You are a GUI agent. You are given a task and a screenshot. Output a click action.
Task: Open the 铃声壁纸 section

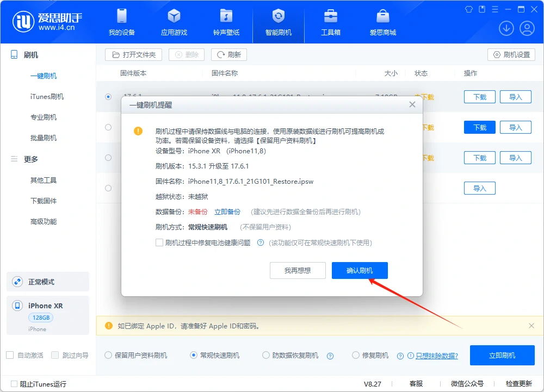pyautogui.click(x=226, y=22)
